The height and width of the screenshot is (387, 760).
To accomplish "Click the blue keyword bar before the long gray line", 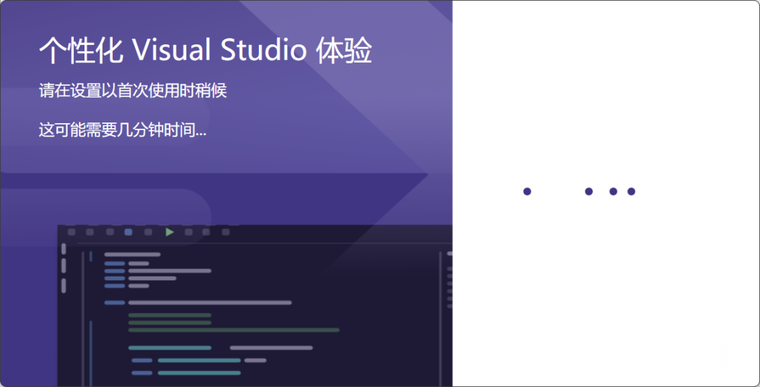I will tap(115, 303).
